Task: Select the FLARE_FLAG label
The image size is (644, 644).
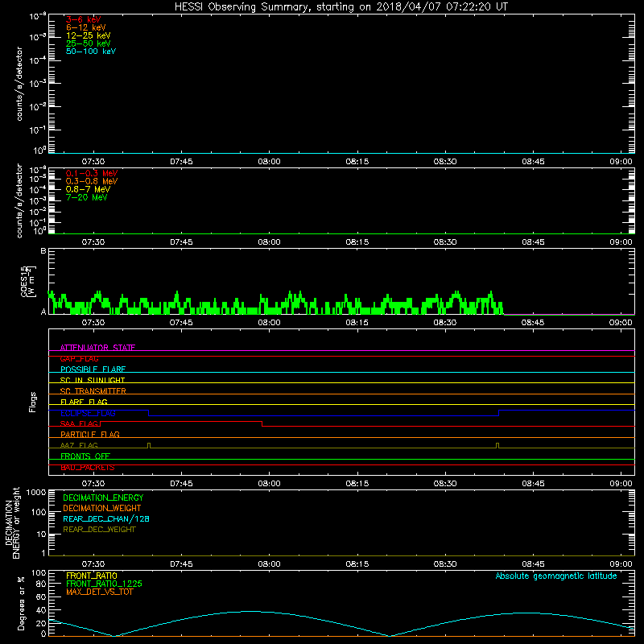Action: click(x=84, y=402)
